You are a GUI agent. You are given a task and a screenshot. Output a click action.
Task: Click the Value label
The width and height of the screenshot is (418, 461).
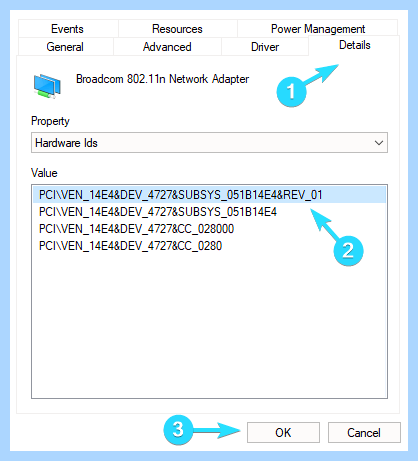[x=44, y=173]
